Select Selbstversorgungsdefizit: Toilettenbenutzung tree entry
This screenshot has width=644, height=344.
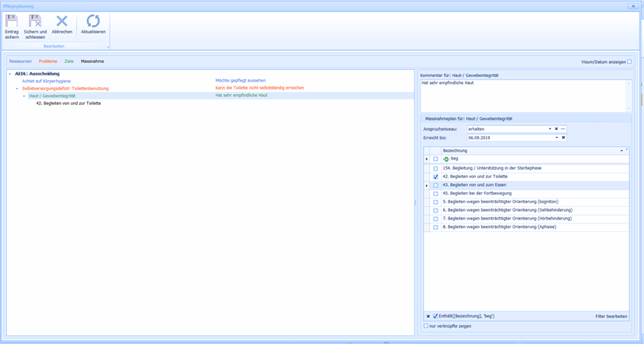coord(65,88)
